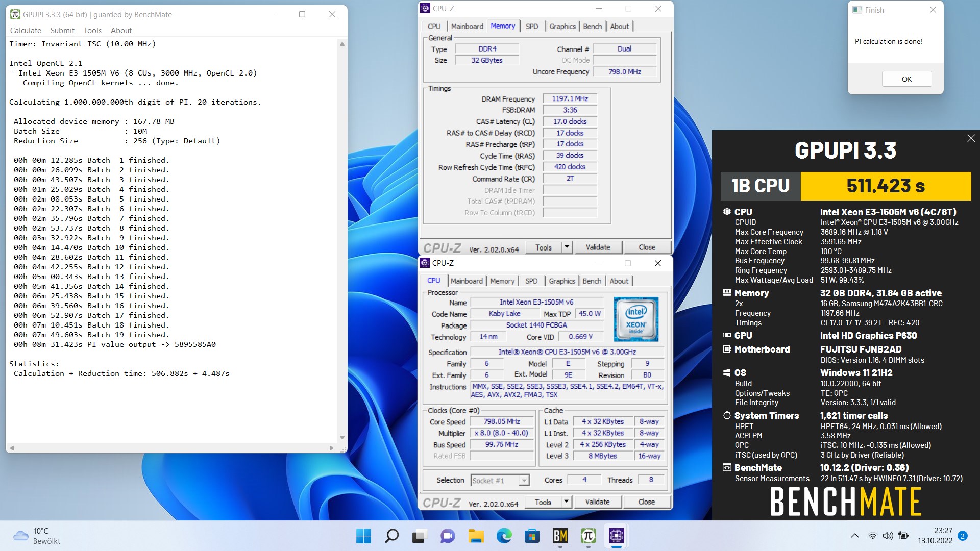Close the BenchMate result overlay
The height and width of the screenshot is (551, 980).
[971, 138]
